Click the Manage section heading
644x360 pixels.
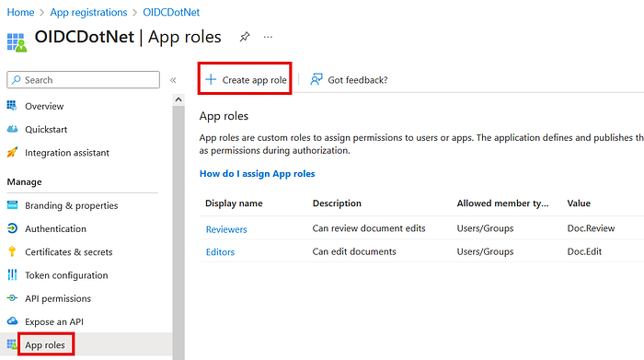coord(24,181)
